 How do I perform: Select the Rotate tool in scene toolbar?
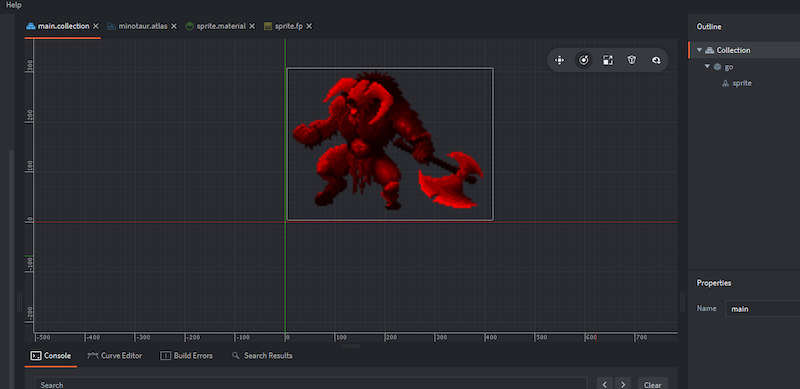pos(583,61)
